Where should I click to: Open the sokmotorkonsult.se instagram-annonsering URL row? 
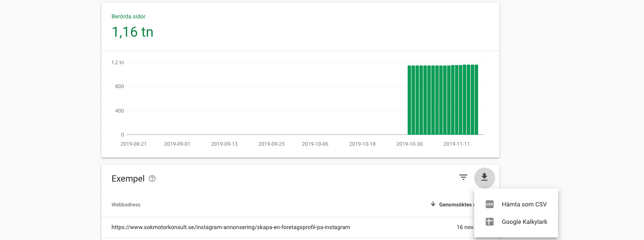click(x=231, y=227)
